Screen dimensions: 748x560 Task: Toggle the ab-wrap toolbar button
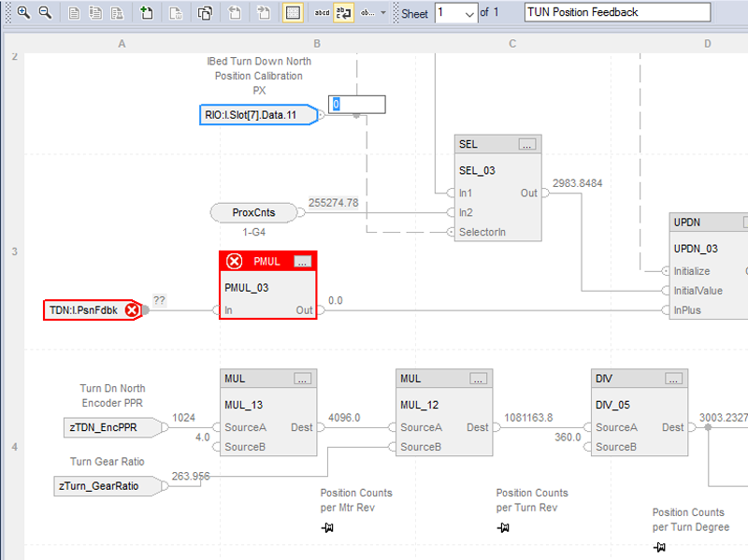342,12
